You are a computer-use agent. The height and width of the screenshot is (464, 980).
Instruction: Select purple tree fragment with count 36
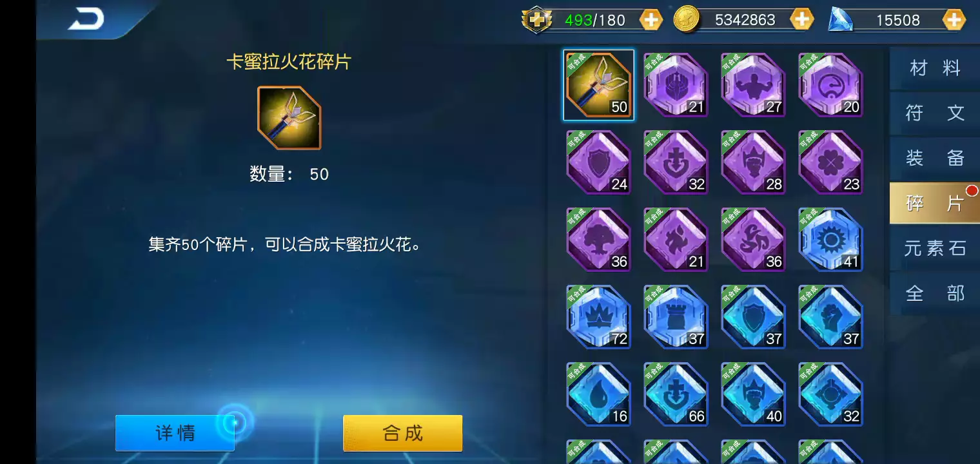click(598, 240)
